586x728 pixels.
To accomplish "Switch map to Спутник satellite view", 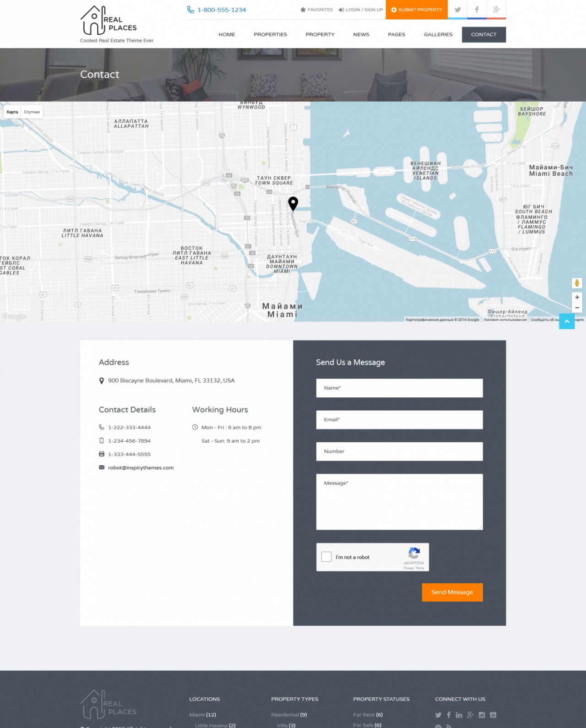I will [32, 112].
